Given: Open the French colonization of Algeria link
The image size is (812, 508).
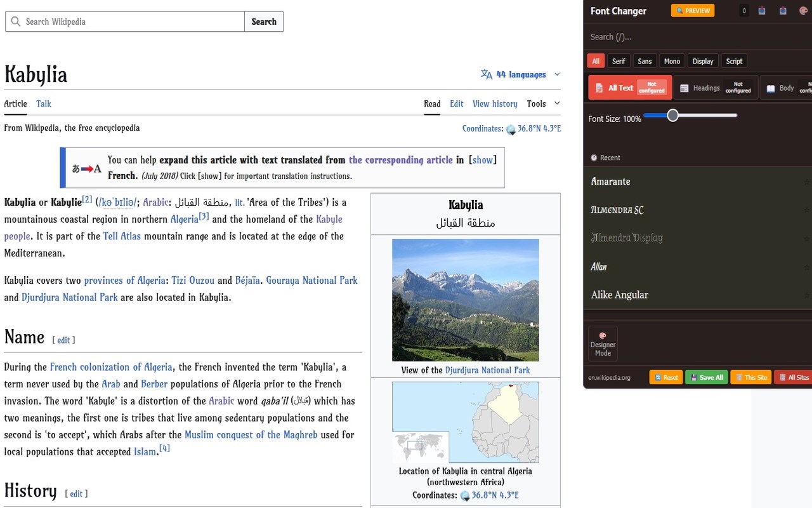Looking at the screenshot, I should click(x=111, y=367).
